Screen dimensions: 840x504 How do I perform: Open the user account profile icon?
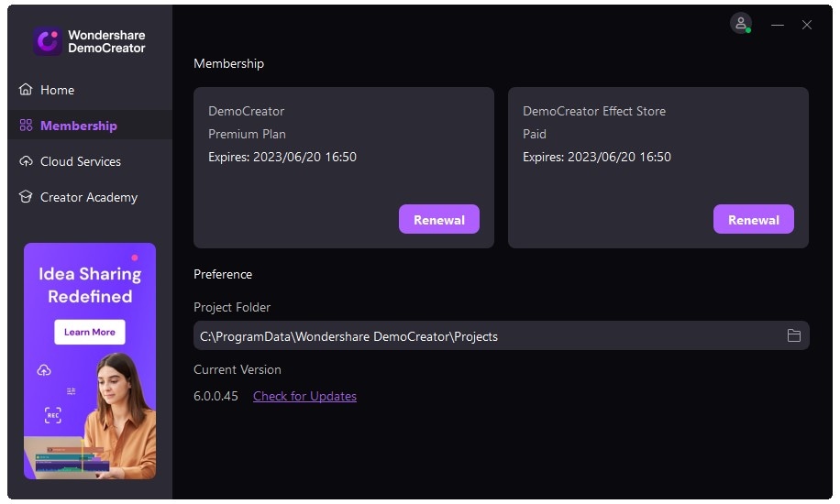pyautogui.click(x=740, y=24)
